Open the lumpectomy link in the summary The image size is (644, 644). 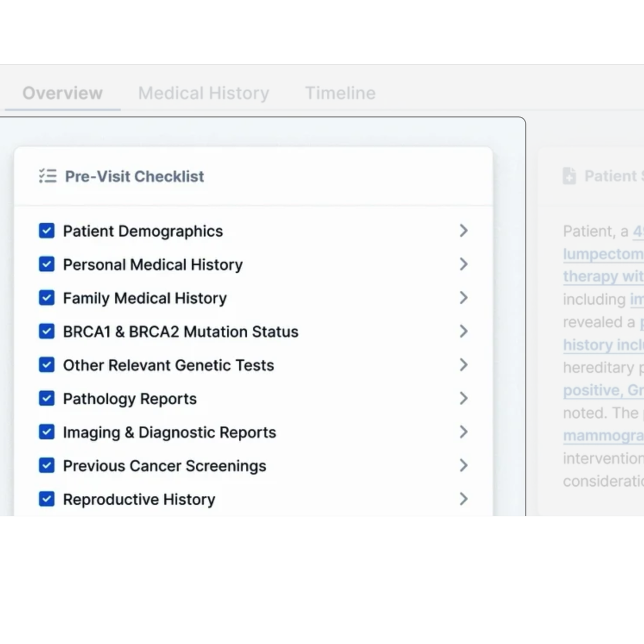(x=602, y=254)
